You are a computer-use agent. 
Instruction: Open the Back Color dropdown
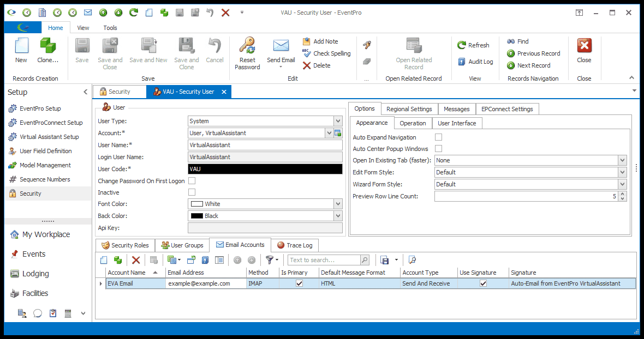point(338,216)
